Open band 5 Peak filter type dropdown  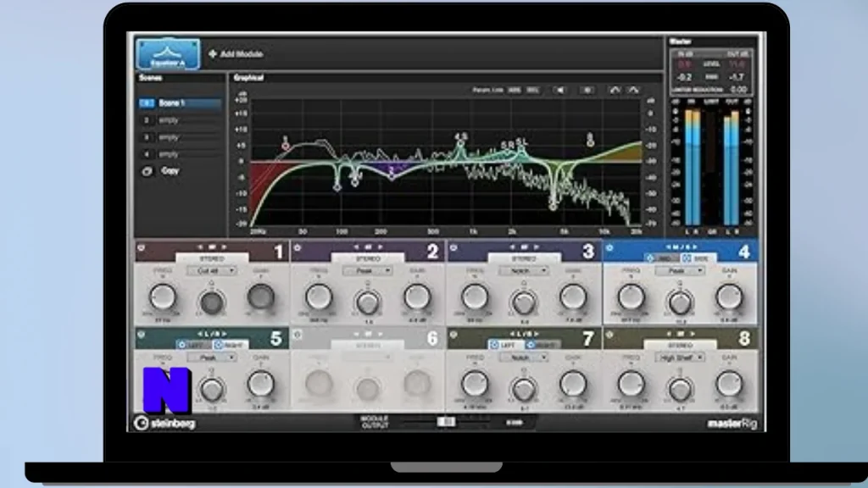pyautogui.click(x=211, y=358)
